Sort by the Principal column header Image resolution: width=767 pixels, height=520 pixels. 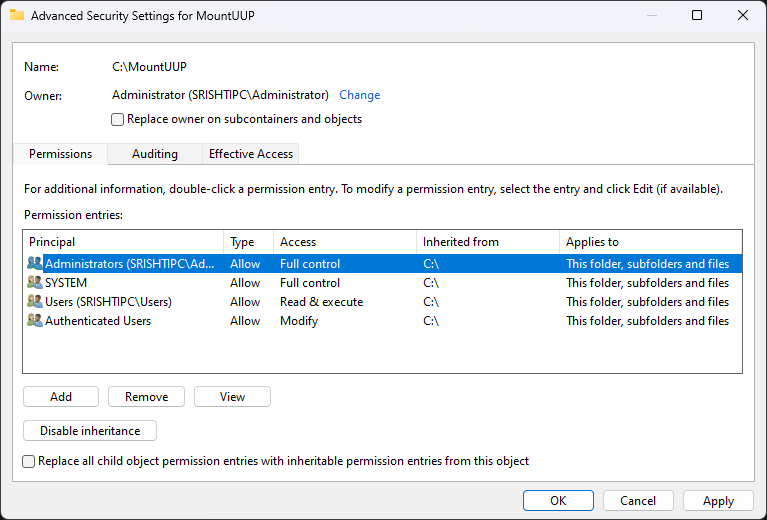[122, 242]
